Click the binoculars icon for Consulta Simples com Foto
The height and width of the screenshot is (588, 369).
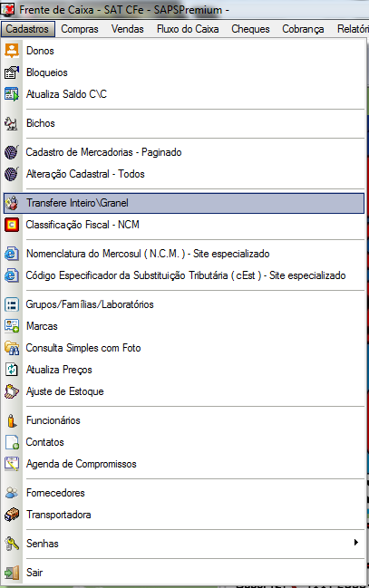pyautogui.click(x=12, y=348)
